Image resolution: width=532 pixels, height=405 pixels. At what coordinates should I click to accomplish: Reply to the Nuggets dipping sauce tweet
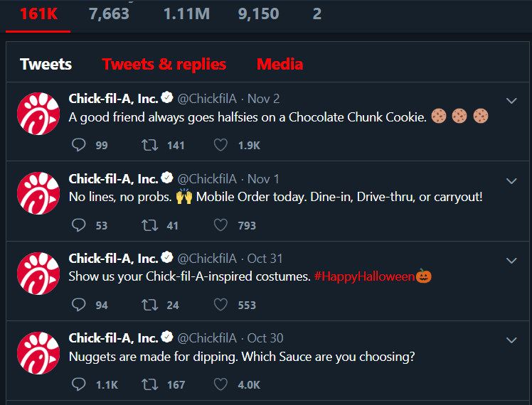79,384
